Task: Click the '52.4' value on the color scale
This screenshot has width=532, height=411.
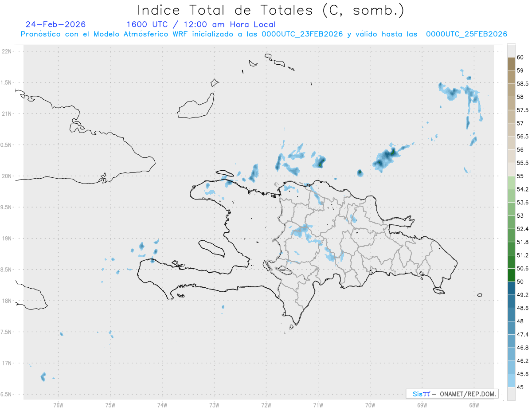Action: (523, 229)
